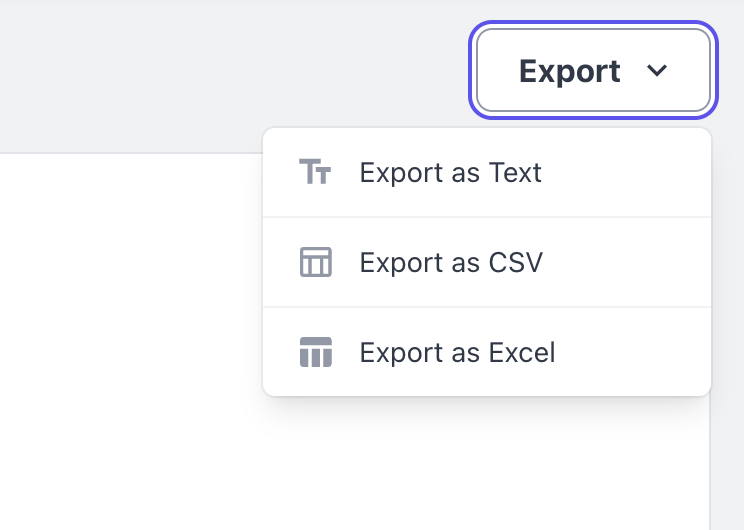Click the Export button label
This screenshot has width=744, height=530.
tap(569, 72)
